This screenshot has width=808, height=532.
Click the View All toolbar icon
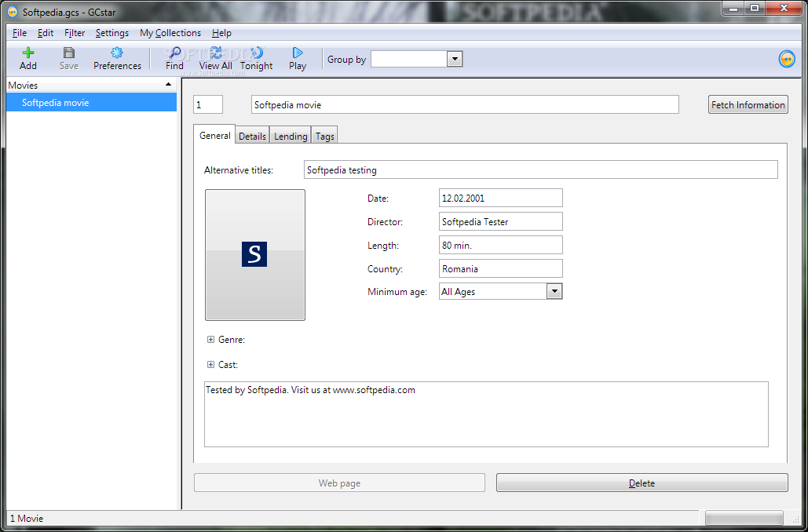click(216, 53)
